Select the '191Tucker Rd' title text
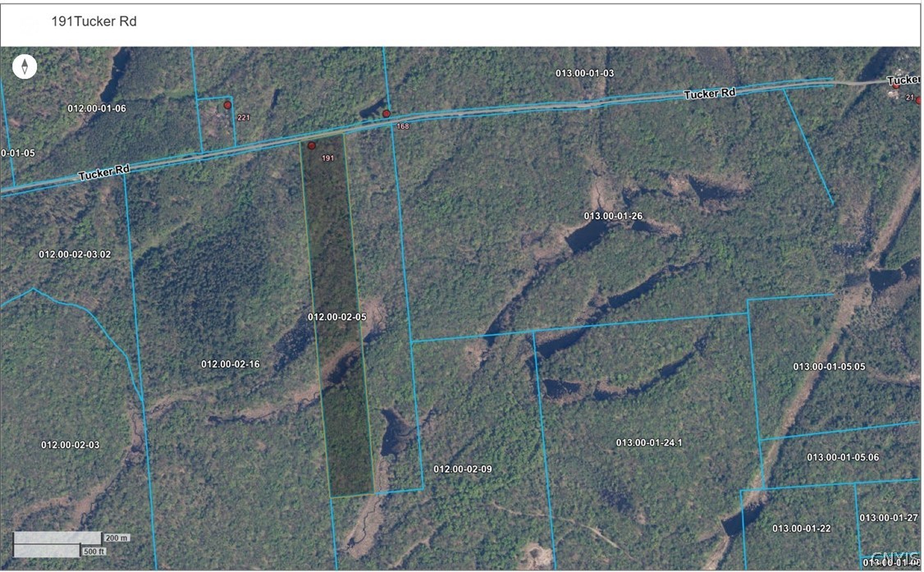The image size is (924, 572). pyautogui.click(x=94, y=21)
